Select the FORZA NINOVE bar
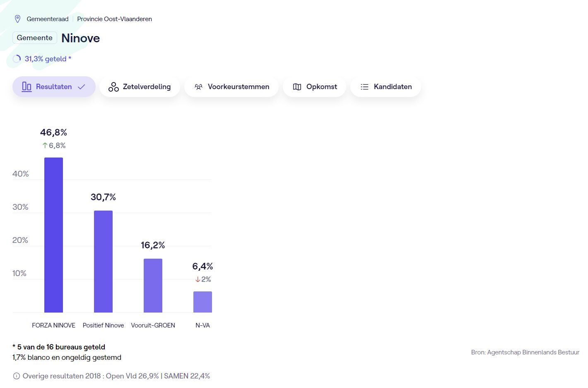 click(x=53, y=235)
